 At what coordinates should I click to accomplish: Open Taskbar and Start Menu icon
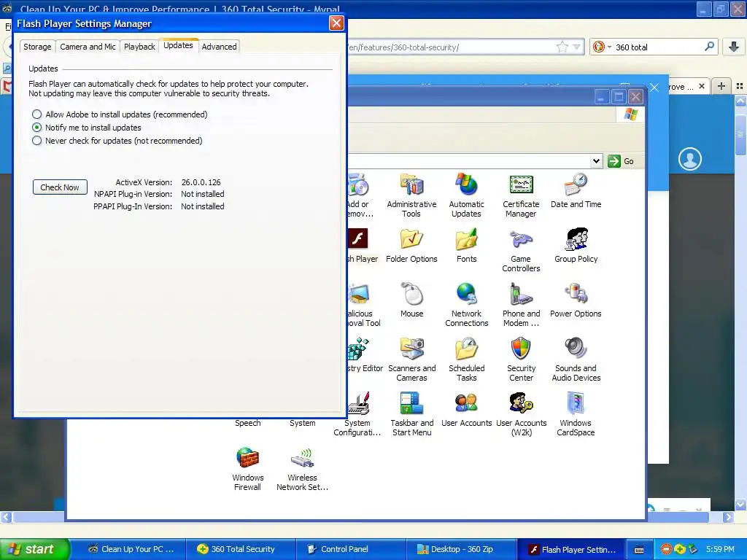411,414
